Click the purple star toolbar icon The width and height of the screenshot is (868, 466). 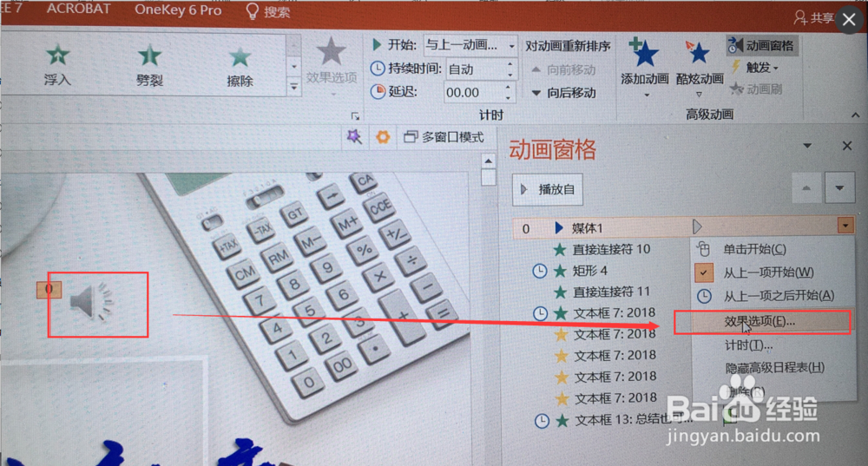pos(354,137)
